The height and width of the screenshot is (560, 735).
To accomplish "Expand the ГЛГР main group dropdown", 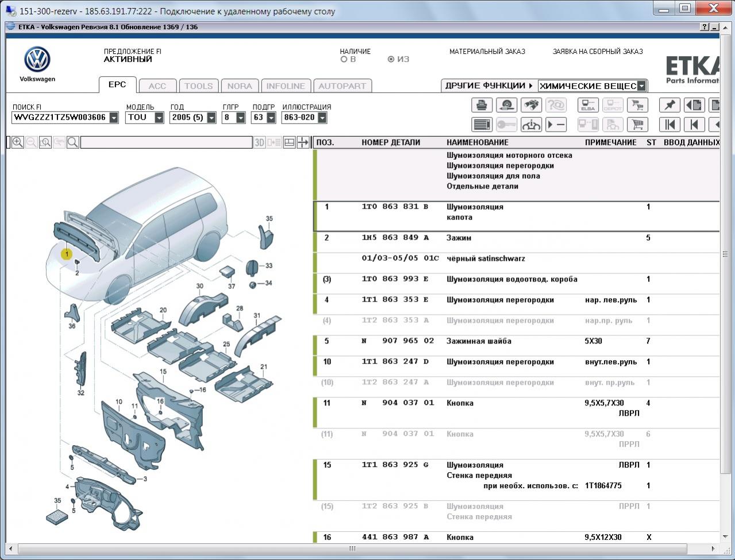I will click(x=241, y=118).
